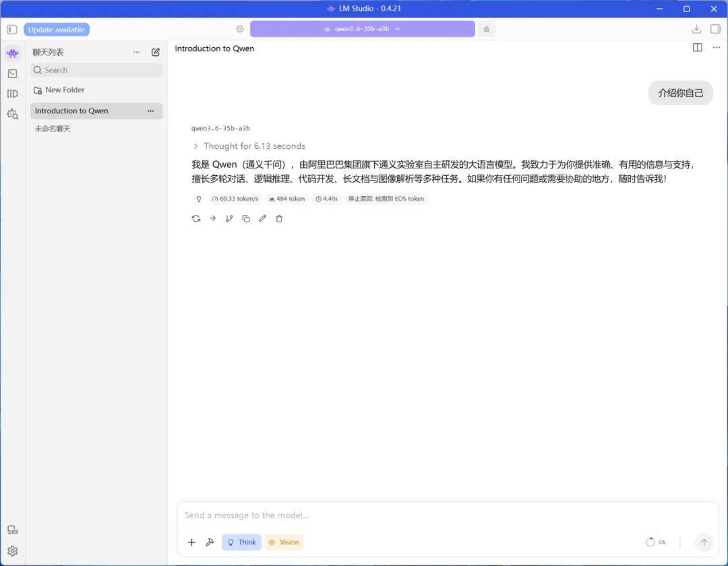Toggle the Vision button
The width and height of the screenshot is (728, 566).
pyautogui.click(x=284, y=542)
